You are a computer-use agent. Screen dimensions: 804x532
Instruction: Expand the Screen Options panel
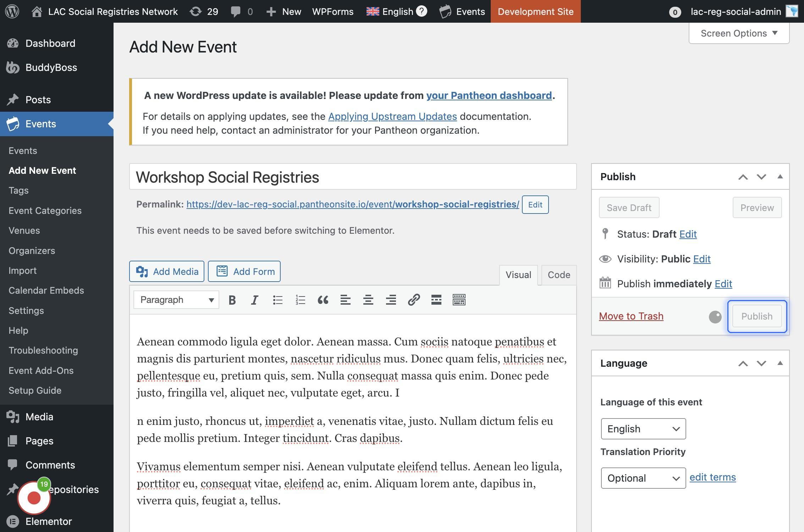pyautogui.click(x=739, y=33)
